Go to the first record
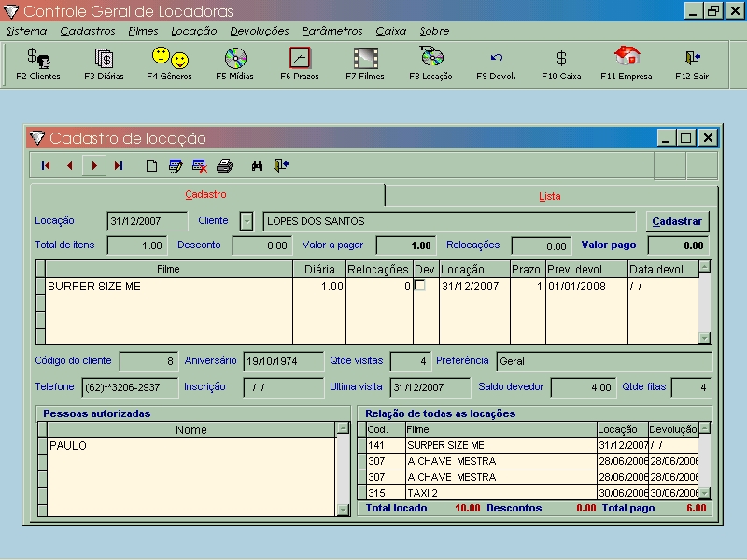The width and height of the screenshot is (747, 560). click(46, 166)
